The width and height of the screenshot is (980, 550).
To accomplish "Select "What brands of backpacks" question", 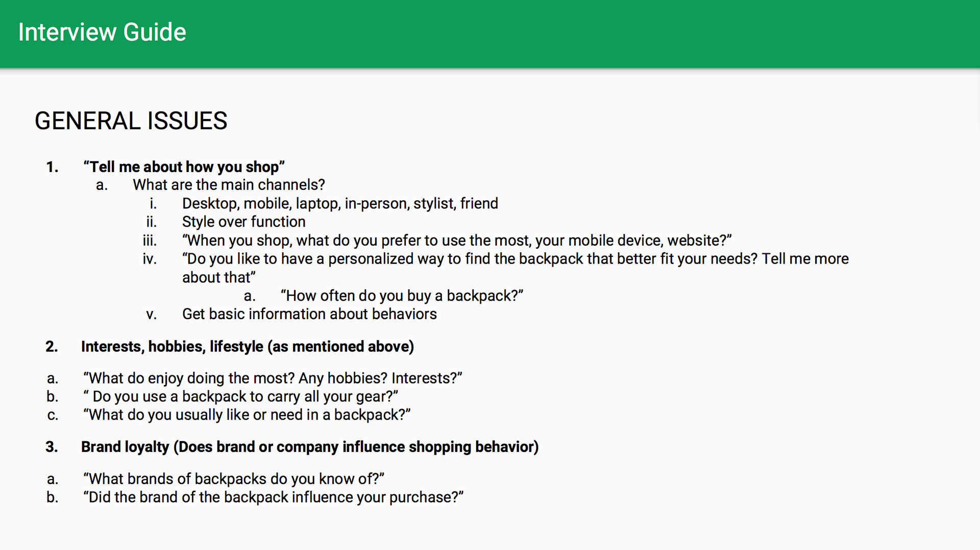I will 234,479.
